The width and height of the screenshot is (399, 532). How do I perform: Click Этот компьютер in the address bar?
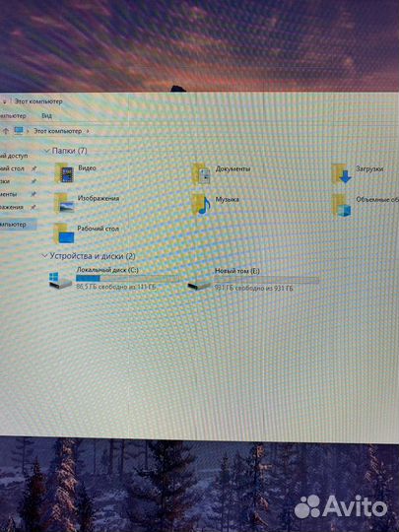tap(57, 131)
